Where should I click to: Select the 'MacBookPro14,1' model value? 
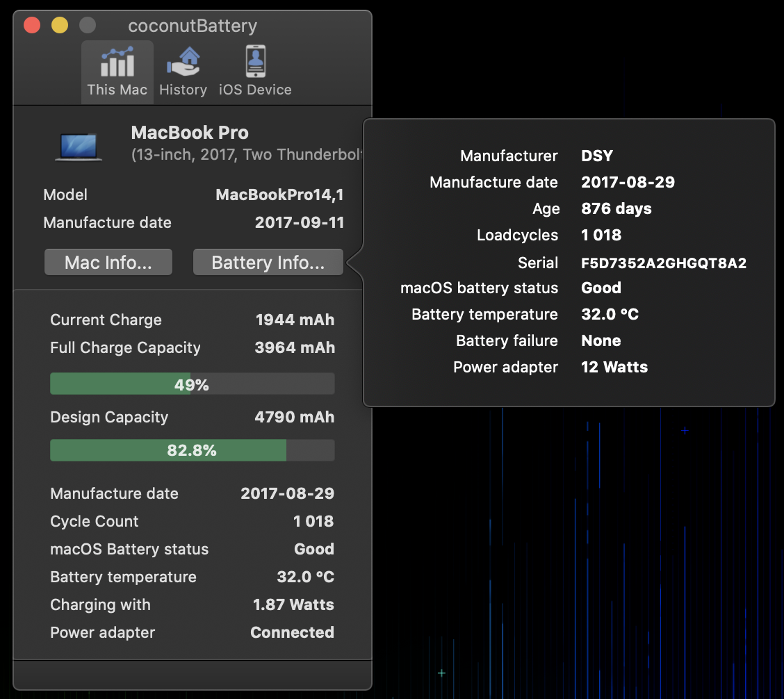(x=279, y=195)
